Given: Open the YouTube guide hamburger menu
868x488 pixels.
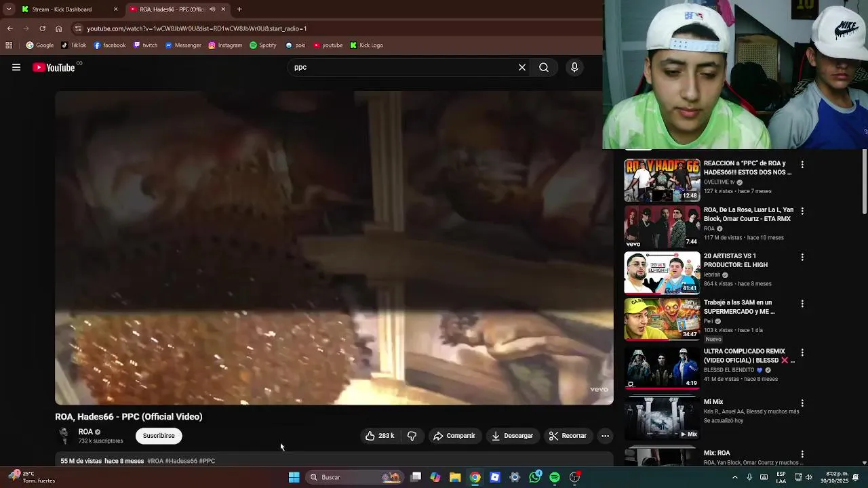Looking at the screenshot, I should pos(16,67).
